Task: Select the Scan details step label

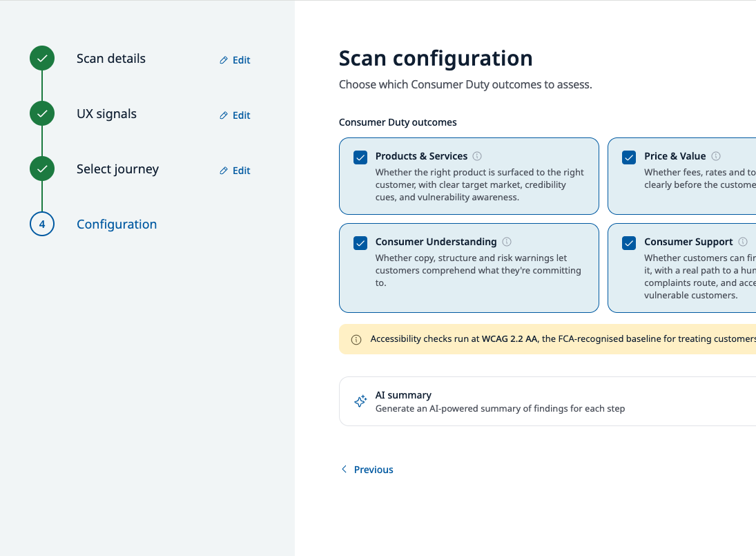Action: point(111,59)
